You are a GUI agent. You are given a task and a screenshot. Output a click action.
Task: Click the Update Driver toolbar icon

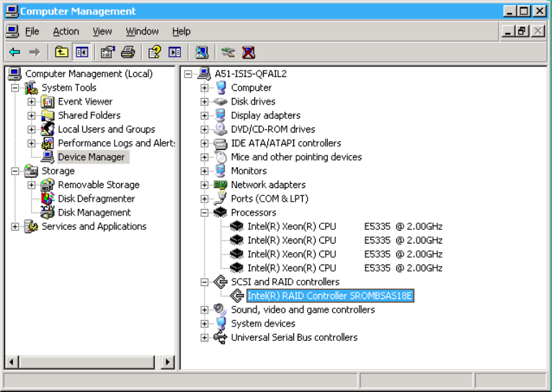(x=228, y=53)
